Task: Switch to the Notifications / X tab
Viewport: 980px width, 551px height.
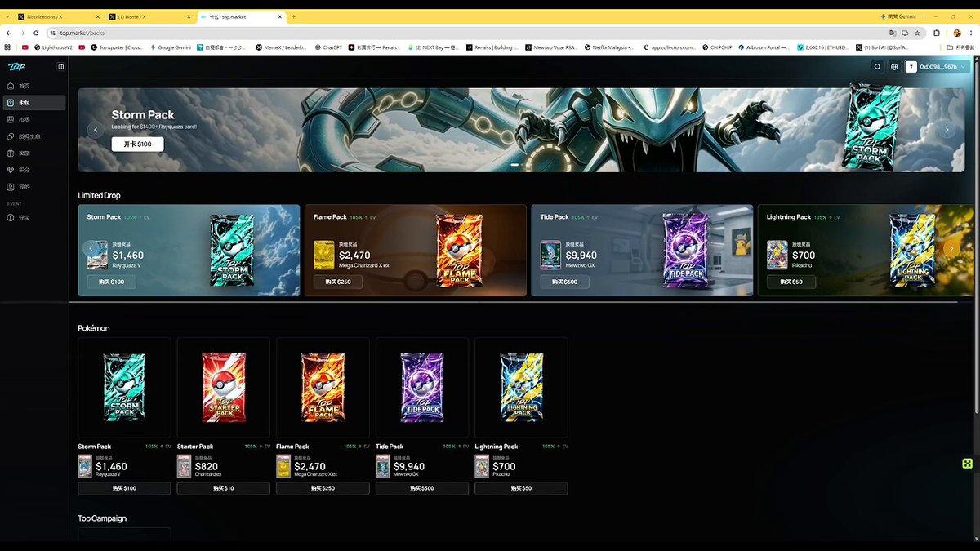Action: point(57,16)
